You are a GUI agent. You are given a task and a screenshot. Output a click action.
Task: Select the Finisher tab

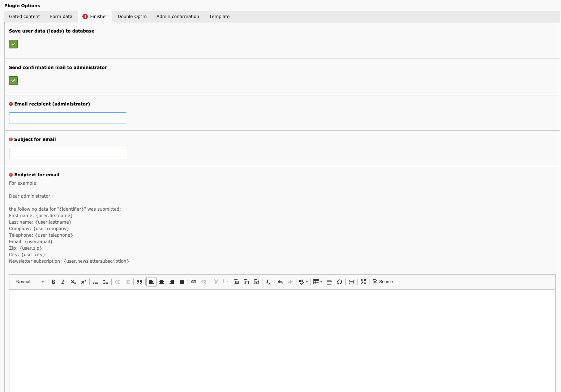(x=95, y=17)
